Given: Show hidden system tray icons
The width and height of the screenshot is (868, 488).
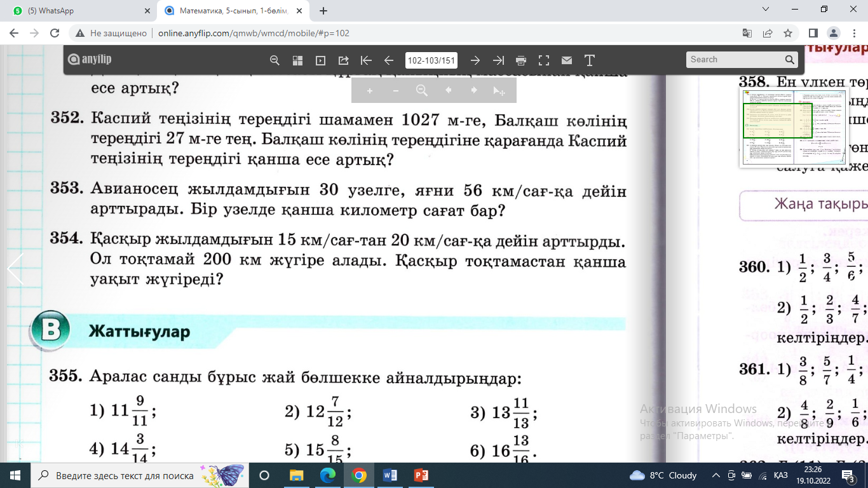Looking at the screenshot, I should (x=716, y=475).
